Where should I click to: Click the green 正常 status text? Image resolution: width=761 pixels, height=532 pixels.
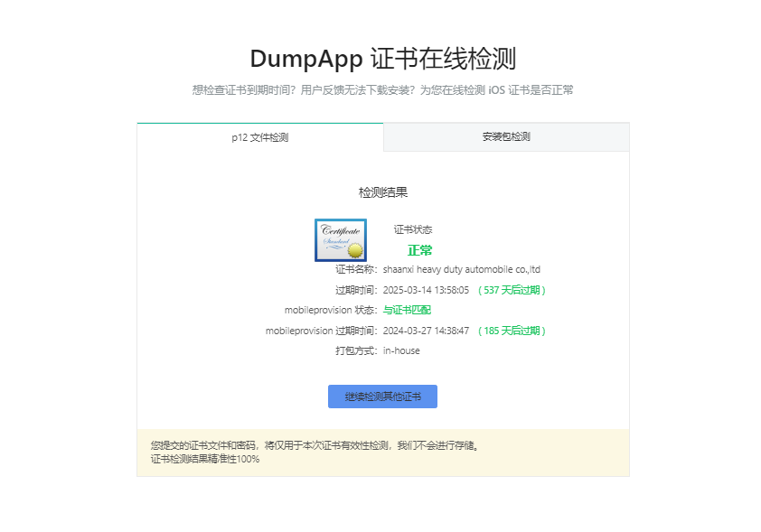pyautogui.click(x=419, y=250)
